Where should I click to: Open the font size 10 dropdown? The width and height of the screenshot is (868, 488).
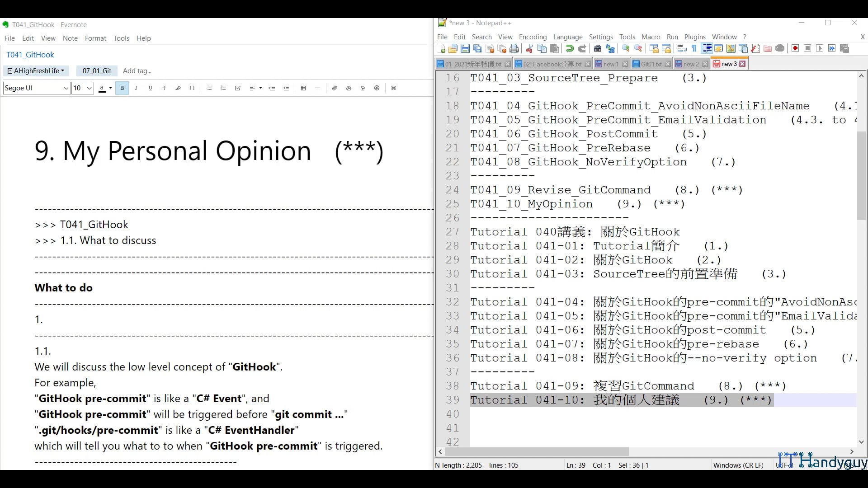coord(90,88)
